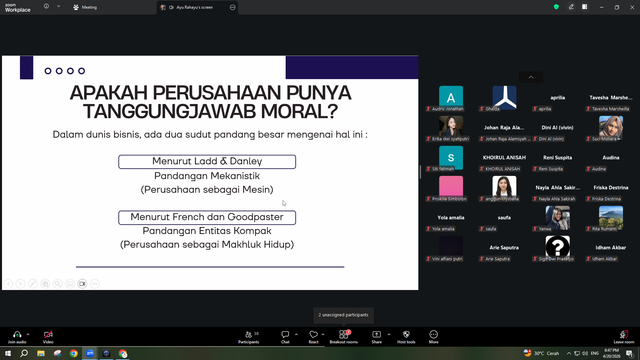The image size is (640, 360).
Task: Select Erika dwi syahputri's video tile
Action: 451,128
